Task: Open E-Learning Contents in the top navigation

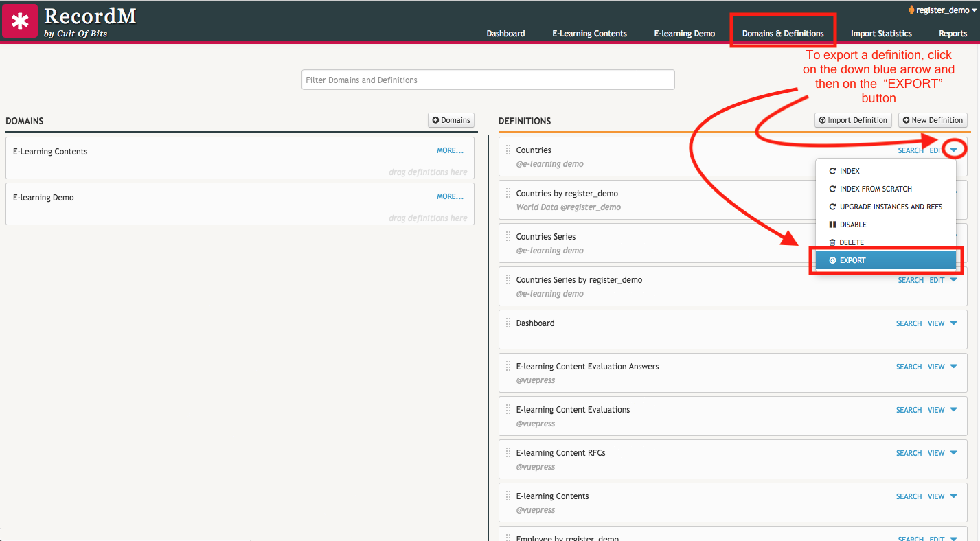Action: point(589,34)
